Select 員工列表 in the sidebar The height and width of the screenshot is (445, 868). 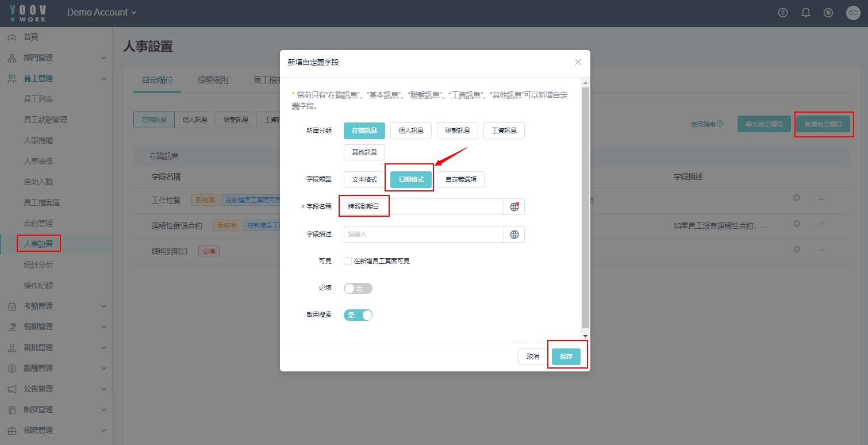39,99
